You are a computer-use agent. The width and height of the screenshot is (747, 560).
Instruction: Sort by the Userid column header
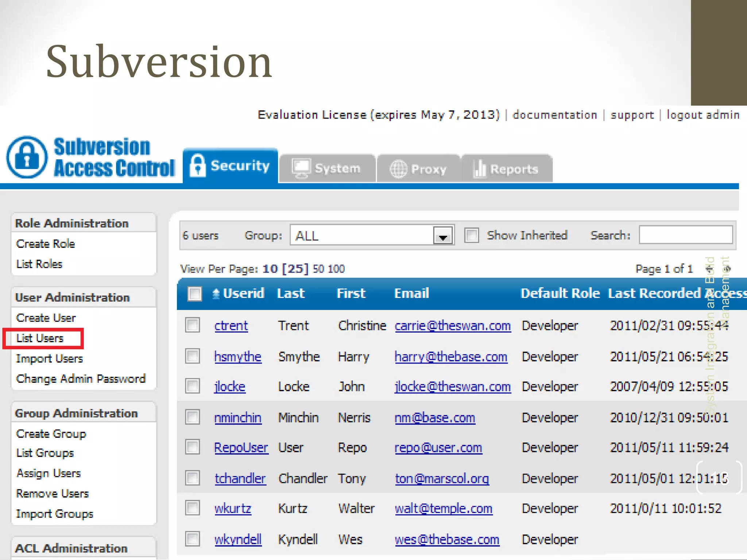tap(243, 293)
